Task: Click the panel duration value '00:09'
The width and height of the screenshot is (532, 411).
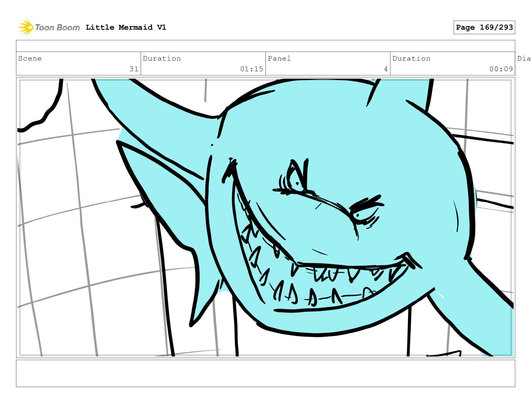Action: pos(501,69)
